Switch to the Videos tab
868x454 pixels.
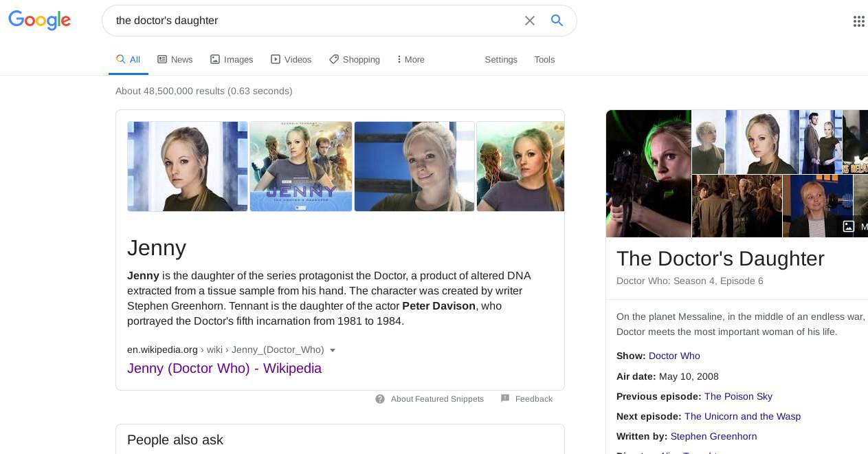291,60
